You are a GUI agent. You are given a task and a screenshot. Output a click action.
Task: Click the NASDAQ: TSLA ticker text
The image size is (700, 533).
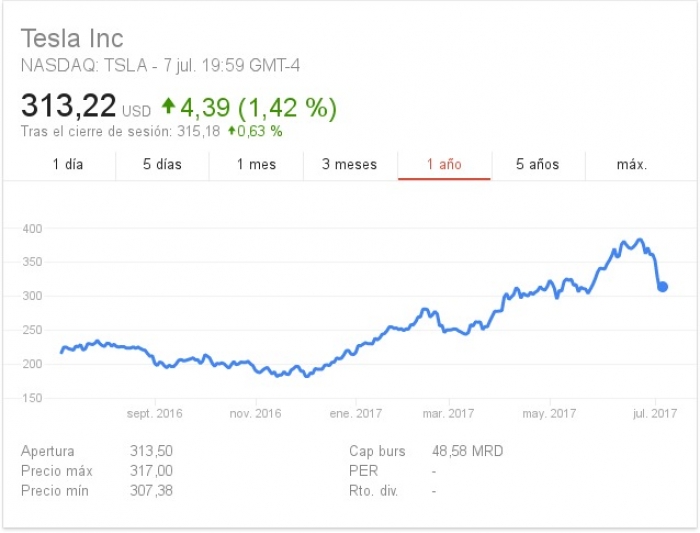pyautogui.click(x=84, y=66)
